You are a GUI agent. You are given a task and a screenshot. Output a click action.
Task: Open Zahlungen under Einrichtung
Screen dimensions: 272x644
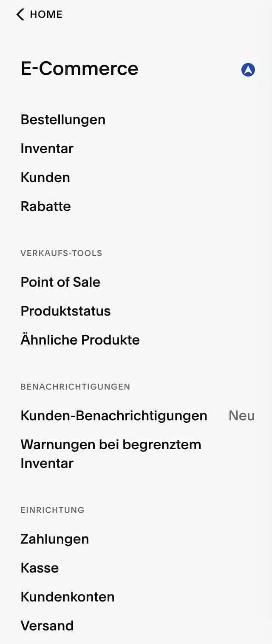(x=54, y=539)
